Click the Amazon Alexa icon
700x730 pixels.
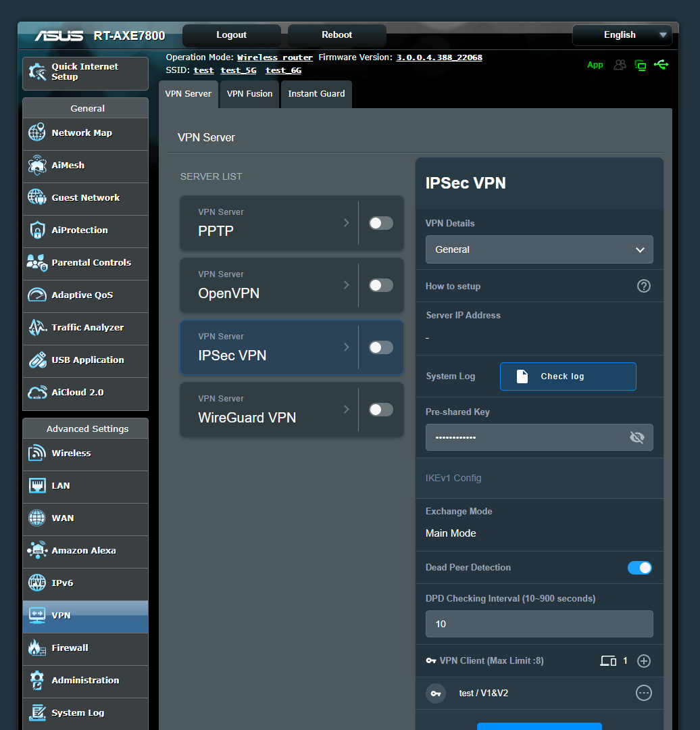pos(37,550)
